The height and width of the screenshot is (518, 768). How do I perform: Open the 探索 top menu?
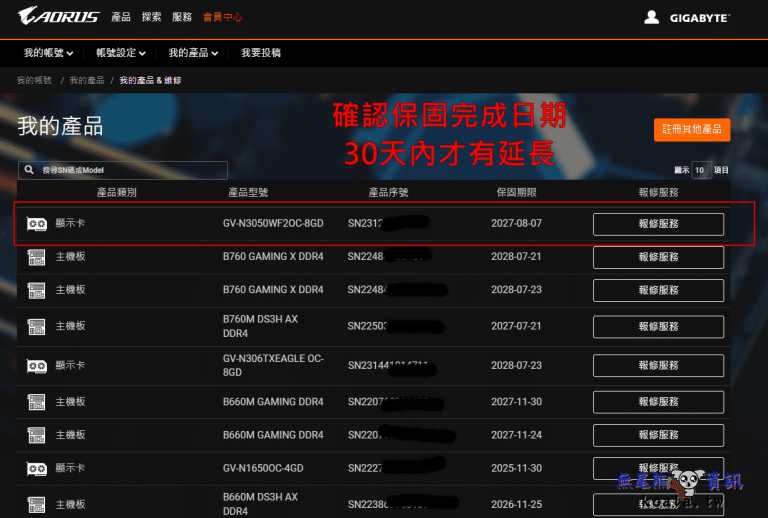tap(151, 17)
